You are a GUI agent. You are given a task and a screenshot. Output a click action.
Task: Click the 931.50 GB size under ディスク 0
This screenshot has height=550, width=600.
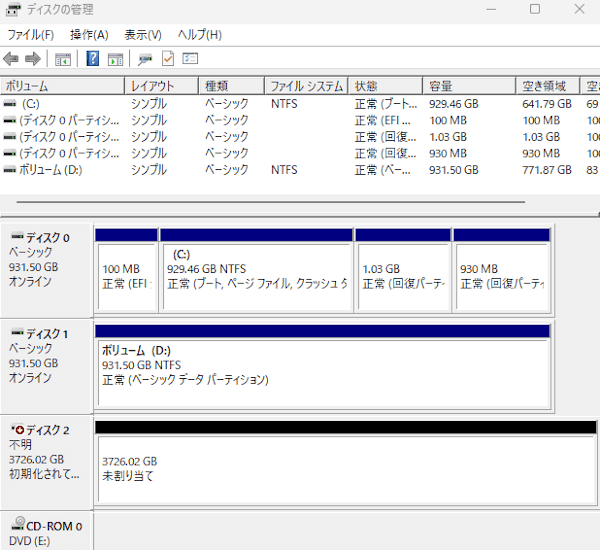coord(33,267)
